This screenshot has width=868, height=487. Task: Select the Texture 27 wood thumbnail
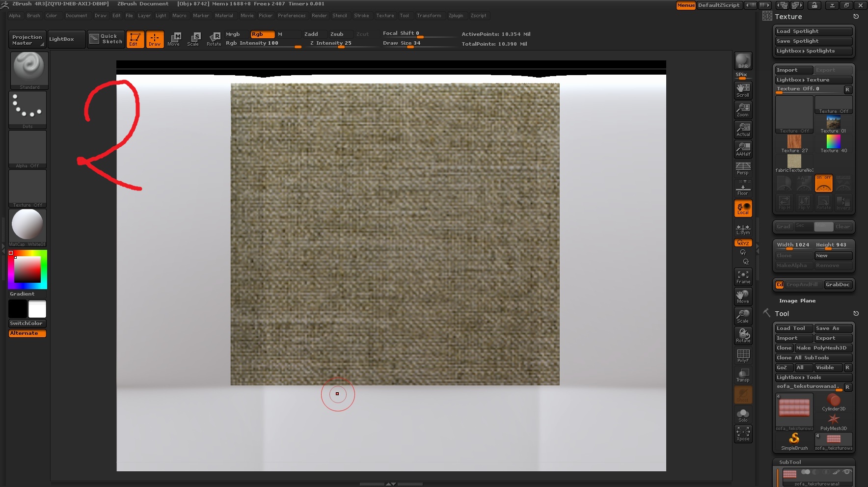click(794, 144)
